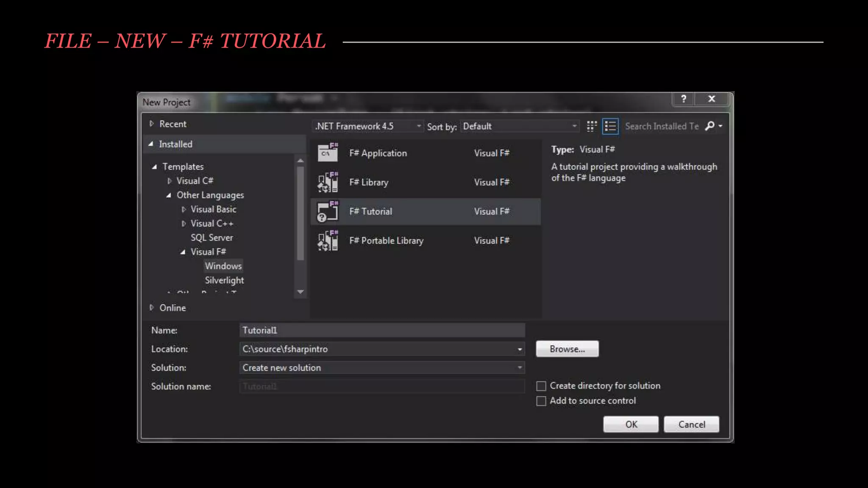This screenshot has width=868, height=488.
Task: Expand the Visual C++ node
Action: click(x=183, y=224)
